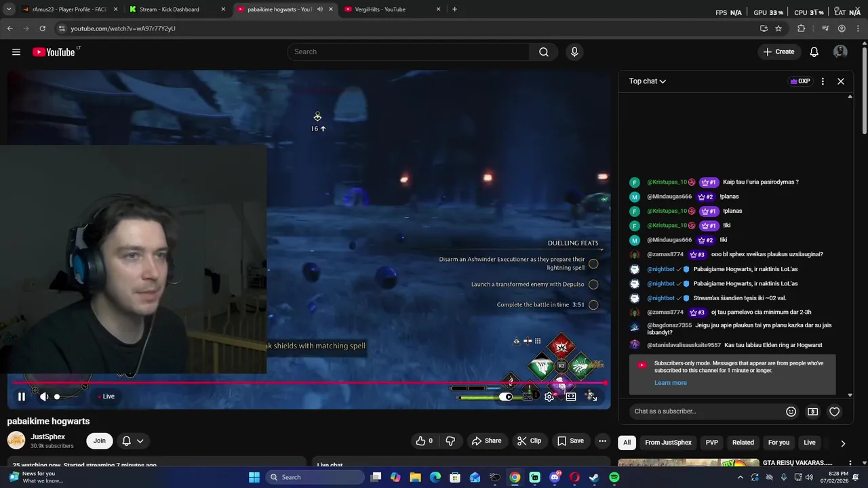Open the YouTube guide hamburger menu

point(16,52)
